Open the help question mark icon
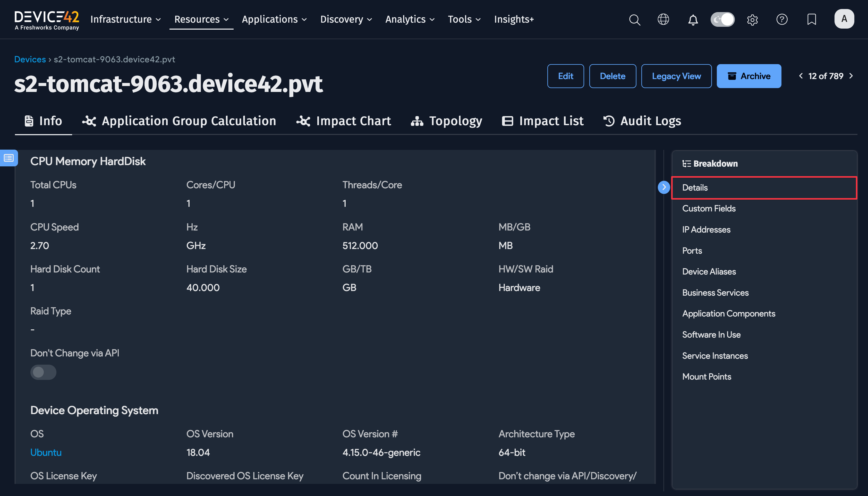Screen dimensions: 868x496 (x=782, y=19)
